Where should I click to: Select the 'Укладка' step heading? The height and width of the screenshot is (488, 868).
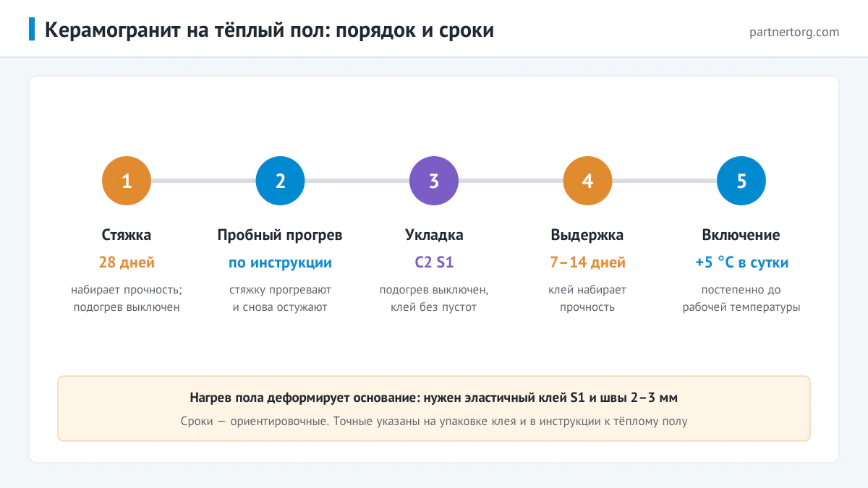(x=434, y=235)
